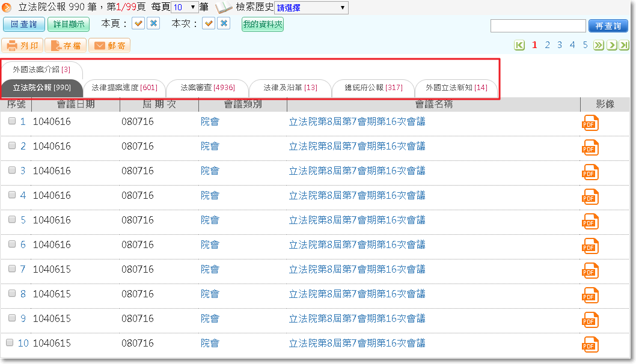Skip forward with the double-arrow pager icon
This screenshot has width=636, height=364.
tap(599, 45)
